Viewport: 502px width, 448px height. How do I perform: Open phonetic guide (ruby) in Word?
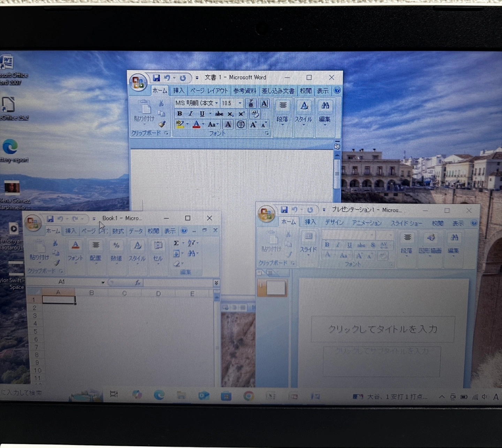251,103
